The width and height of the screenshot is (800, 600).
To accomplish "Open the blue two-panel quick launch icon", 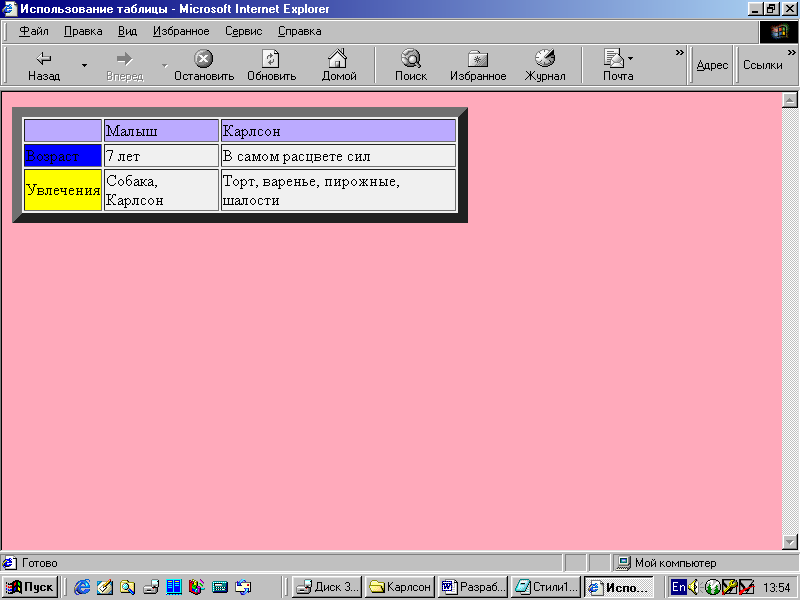I will coord(174,587).
